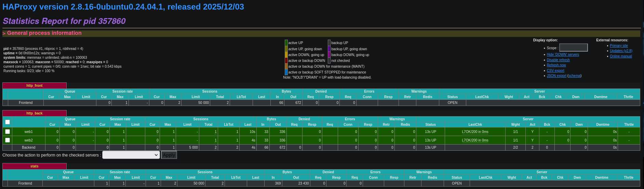Open the Primary site link
Image resolution: width=644 pixels, height=189 pixels.
[x=618, y=45]
